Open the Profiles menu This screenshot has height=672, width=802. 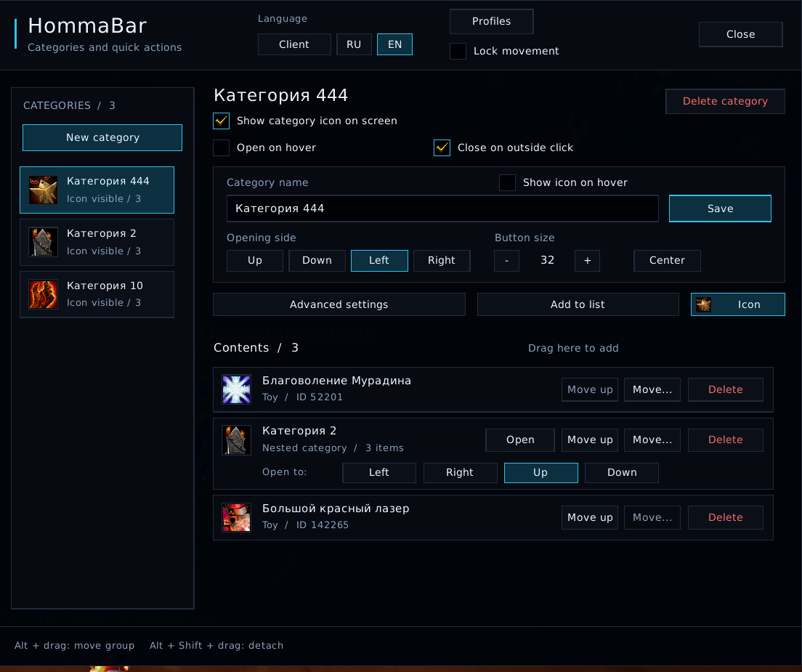(492, 22)
